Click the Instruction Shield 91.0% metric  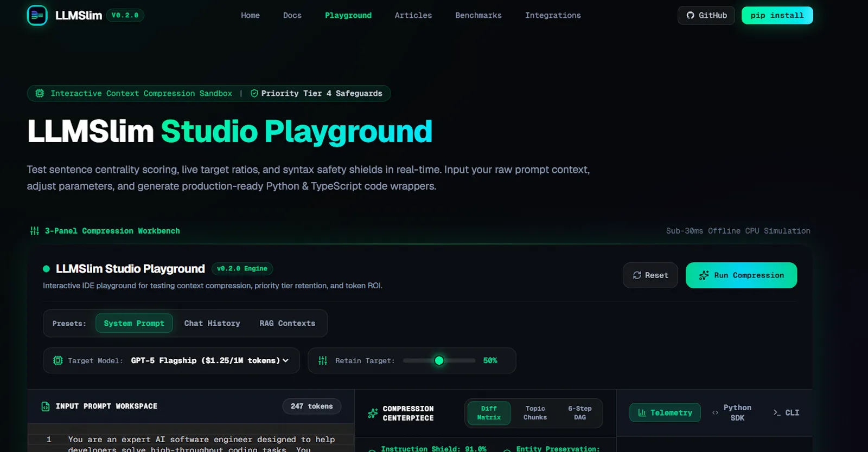[x=433, y=449]
